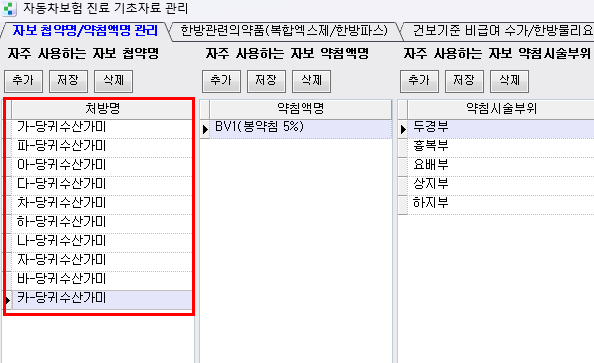Select row 아-당귀수산가미
Screen dimensions: 594x363
[102, 167]
